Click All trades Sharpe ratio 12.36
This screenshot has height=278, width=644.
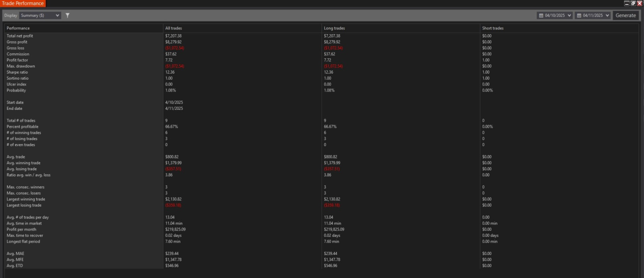click(x=170, y=72)
